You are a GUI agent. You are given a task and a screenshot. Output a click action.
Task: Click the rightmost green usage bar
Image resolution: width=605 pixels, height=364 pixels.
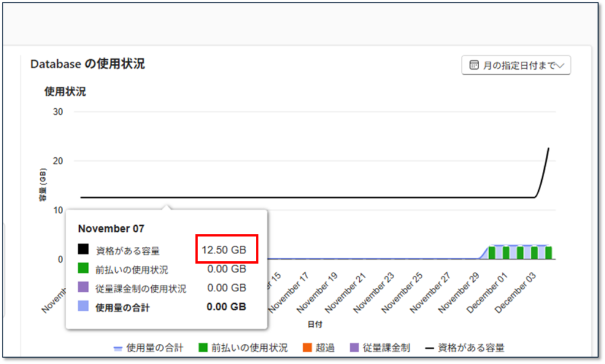548,252
